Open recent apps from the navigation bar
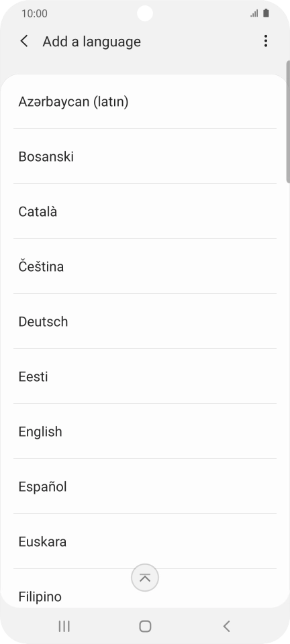The width and height of the screenshot is (290, 644). pos(64,626)
